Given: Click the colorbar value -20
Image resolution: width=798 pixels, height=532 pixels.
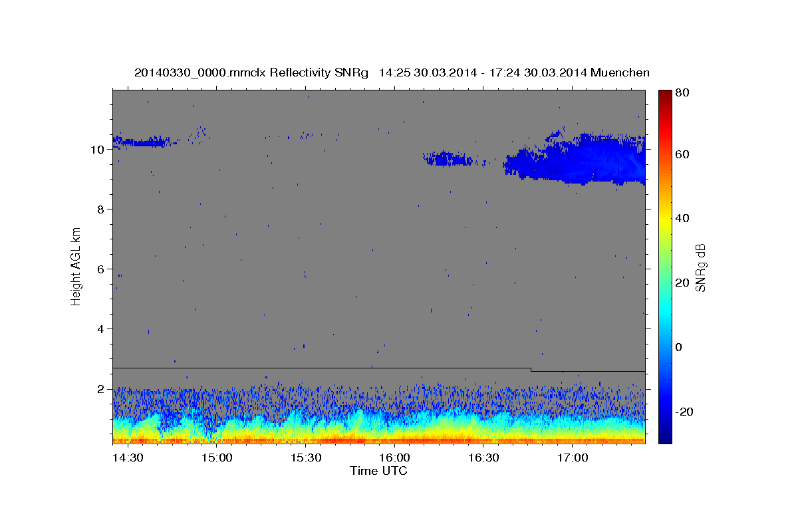Looking at the screenshot, I should pos(684,412).
